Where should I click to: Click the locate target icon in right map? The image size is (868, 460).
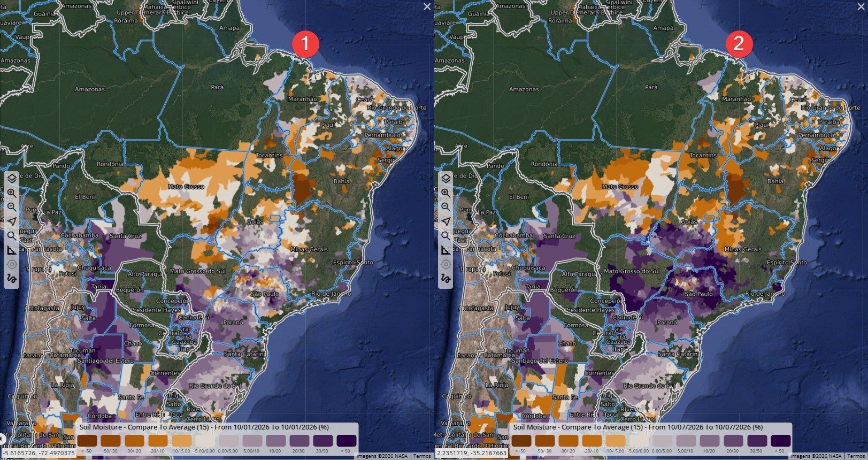[445, 265]
